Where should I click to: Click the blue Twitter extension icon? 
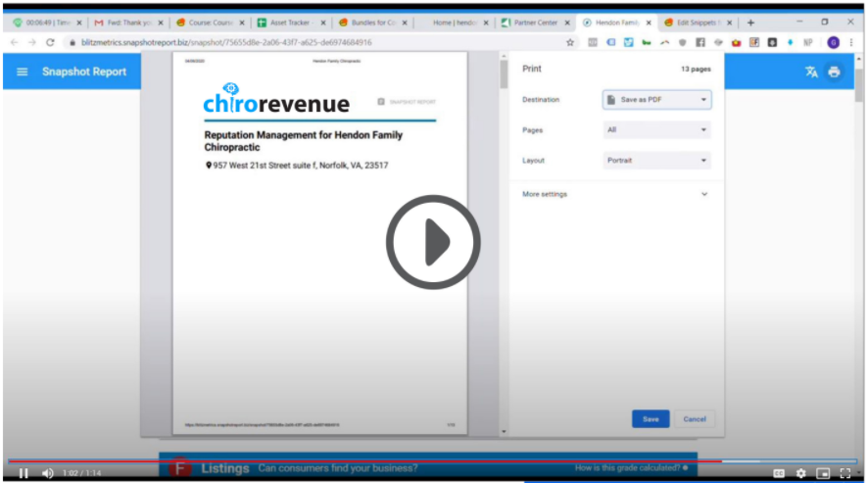[x=628, y=42]
